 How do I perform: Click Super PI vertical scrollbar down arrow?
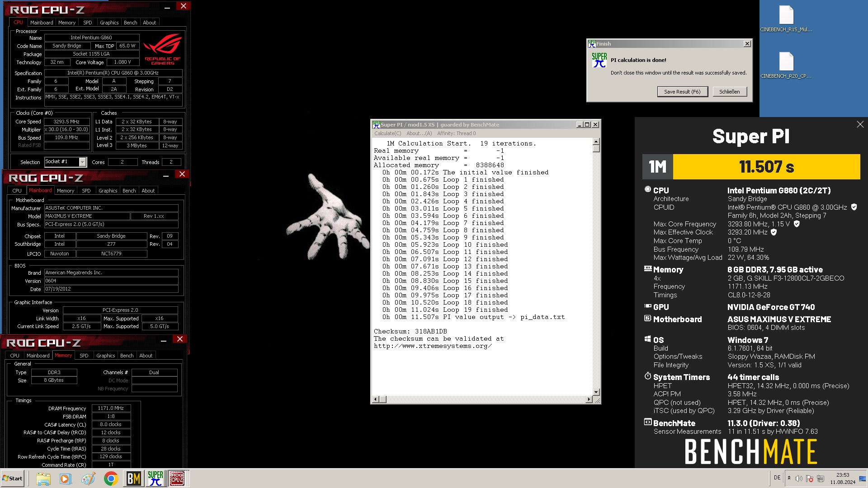[x=596, y=392]
